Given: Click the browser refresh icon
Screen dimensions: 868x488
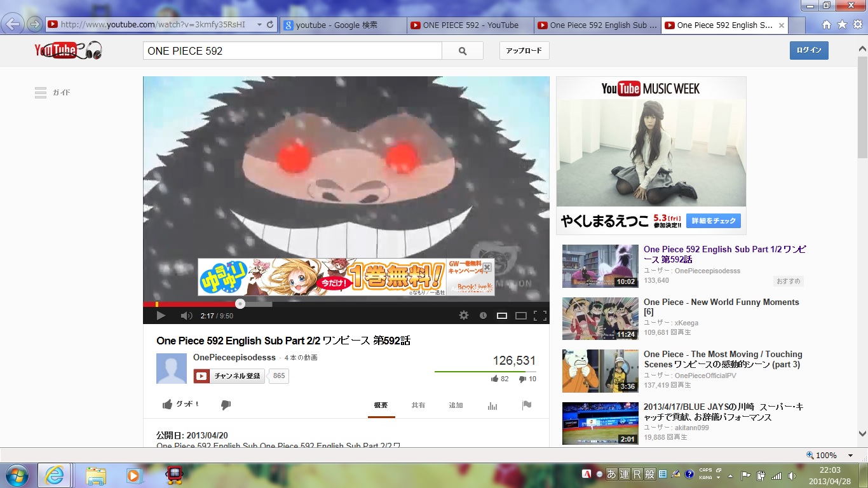Looking at the screenshot, I should (270, 25).
